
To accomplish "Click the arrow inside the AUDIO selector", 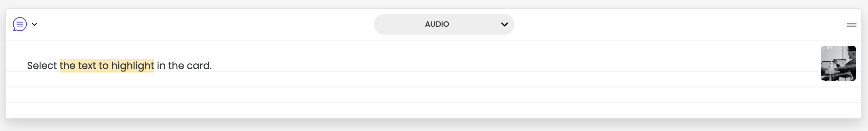I will pyautogui.click(x=504, y=24).
